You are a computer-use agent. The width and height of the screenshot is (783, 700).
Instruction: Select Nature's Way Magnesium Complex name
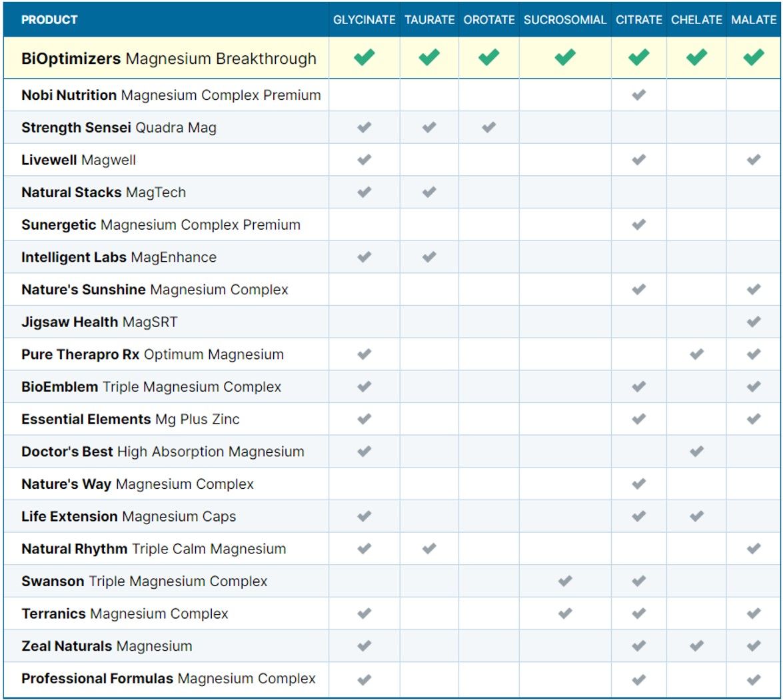(137, 484)
